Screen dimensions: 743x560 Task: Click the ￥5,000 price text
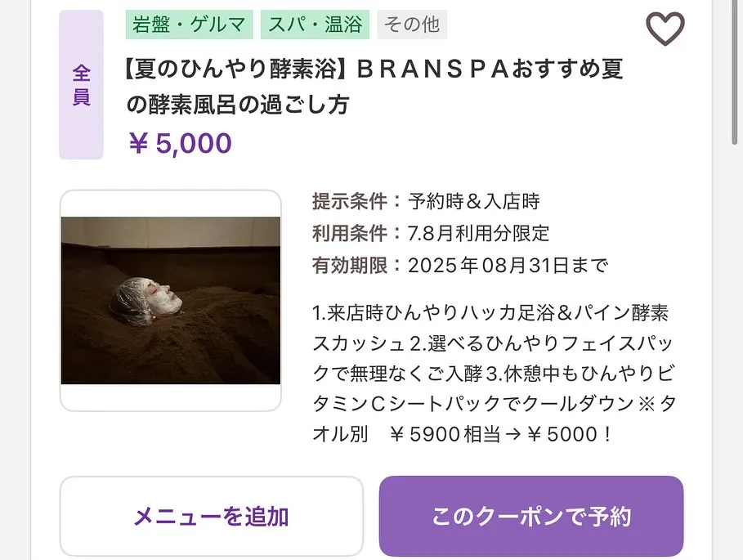click(x=181, y=143)
